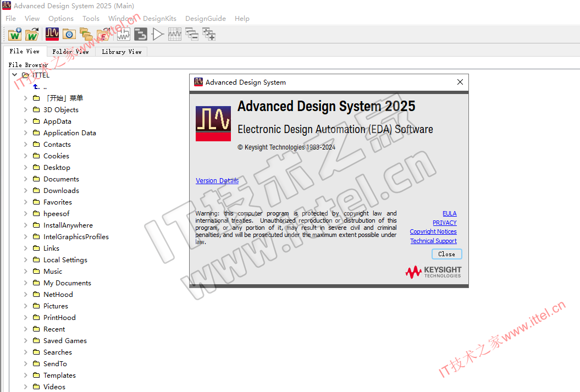Expand the Local Settings folder
The image size is (580, 392).
(x=25, y=260)
